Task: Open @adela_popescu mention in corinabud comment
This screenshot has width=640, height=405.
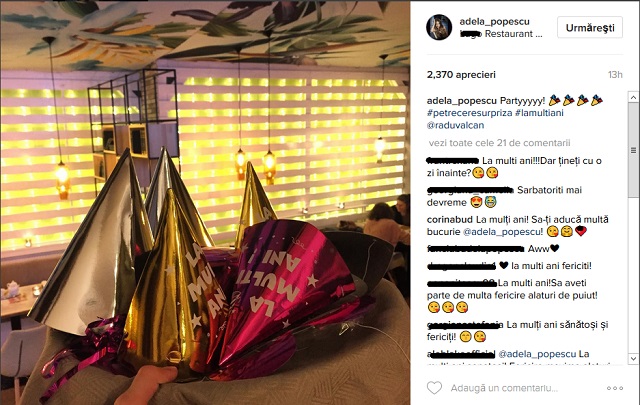Action: (503, 231)
